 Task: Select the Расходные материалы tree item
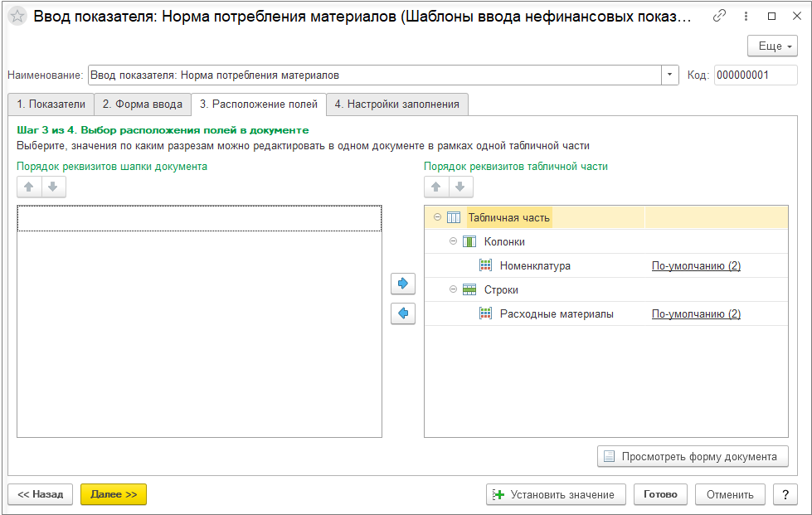tap(557, 313)
